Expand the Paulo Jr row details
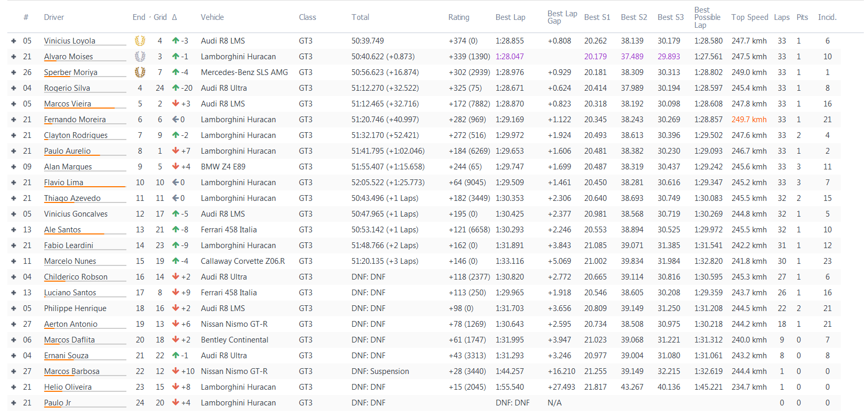The height and width of the screenshot is (417, 868). pos(14,403)
